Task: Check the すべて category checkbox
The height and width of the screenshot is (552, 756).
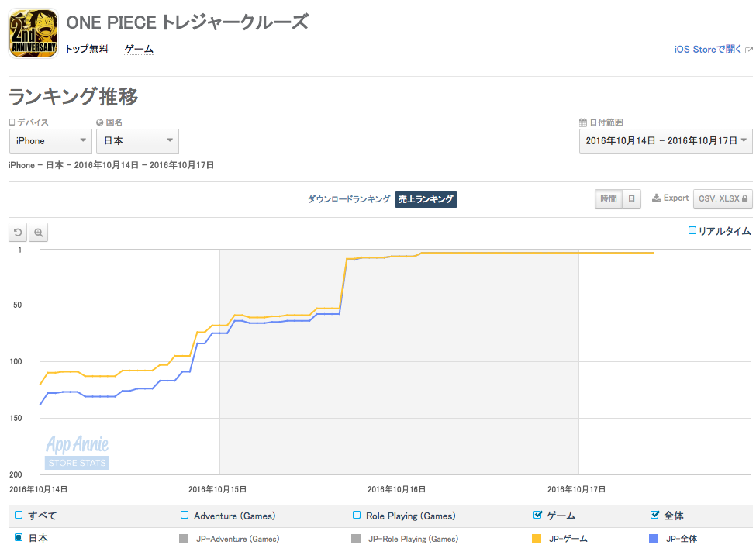Action: [x=19, y=515]
